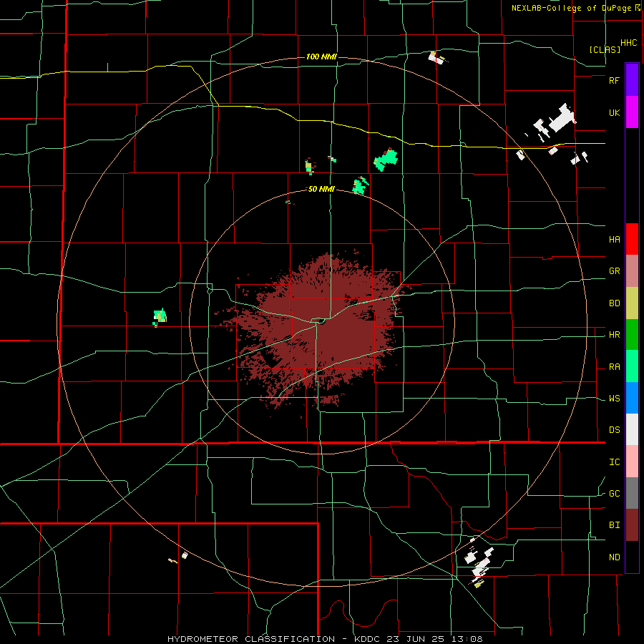The image size is (644, 644).
Task: Click the ND legend label
Action: pyautogui.click(x=614, y=557)
